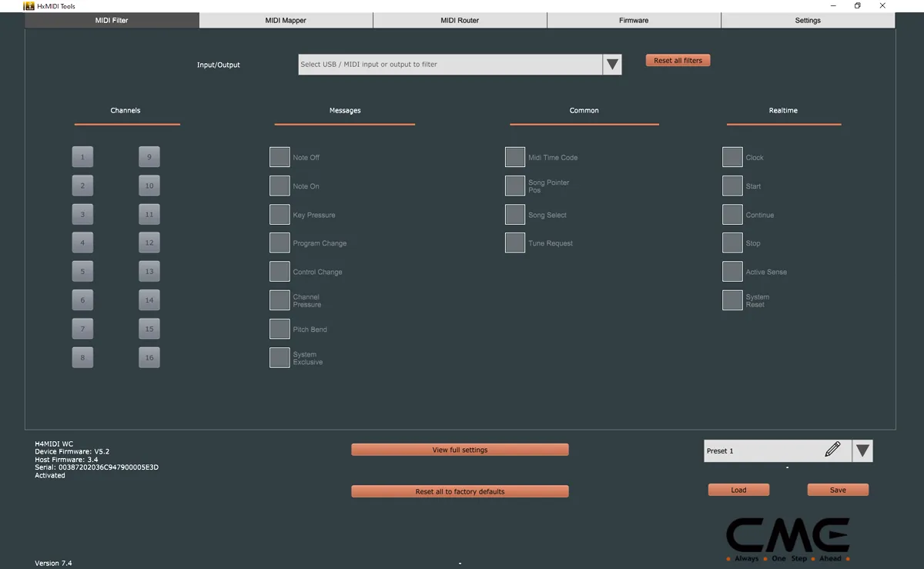Click View full settings
924x569 pixels.
[459, 449]
